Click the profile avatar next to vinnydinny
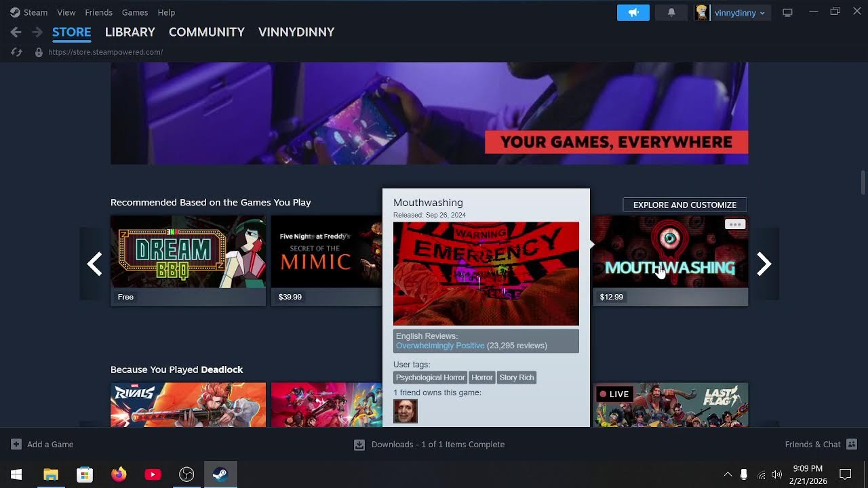 (x=701, y=12)
